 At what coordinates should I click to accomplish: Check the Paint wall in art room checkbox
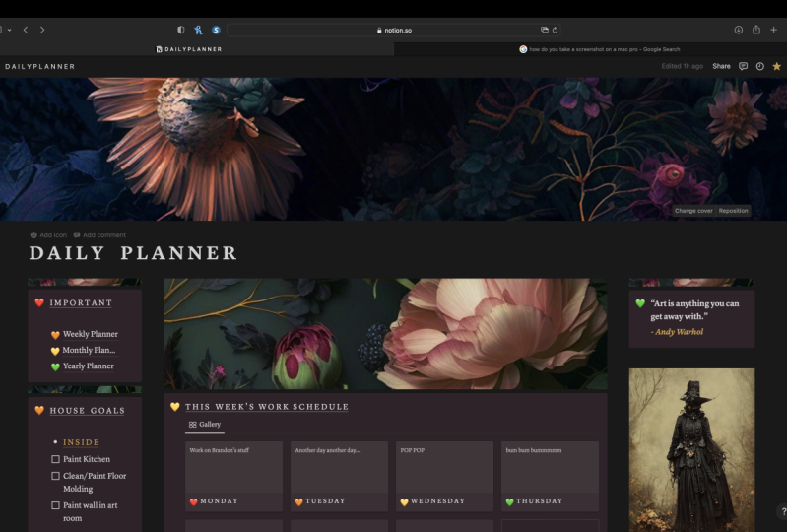[56, 505]
